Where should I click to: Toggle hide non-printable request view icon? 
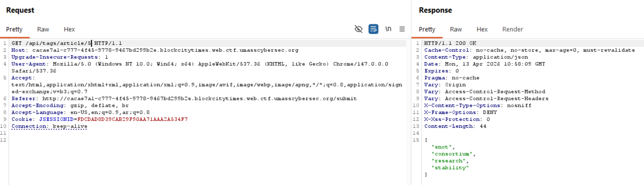tap(358, 29)
